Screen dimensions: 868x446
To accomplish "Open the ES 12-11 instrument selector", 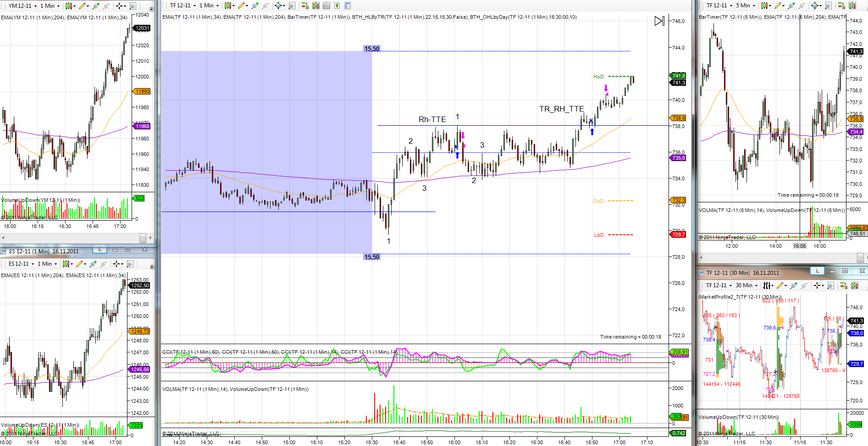I will pos(22,264).
